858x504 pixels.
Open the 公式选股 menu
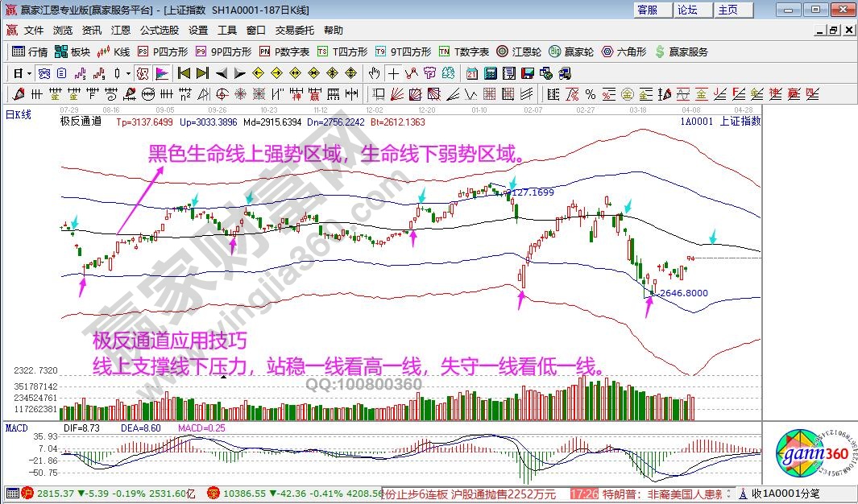tap(160, 31)
